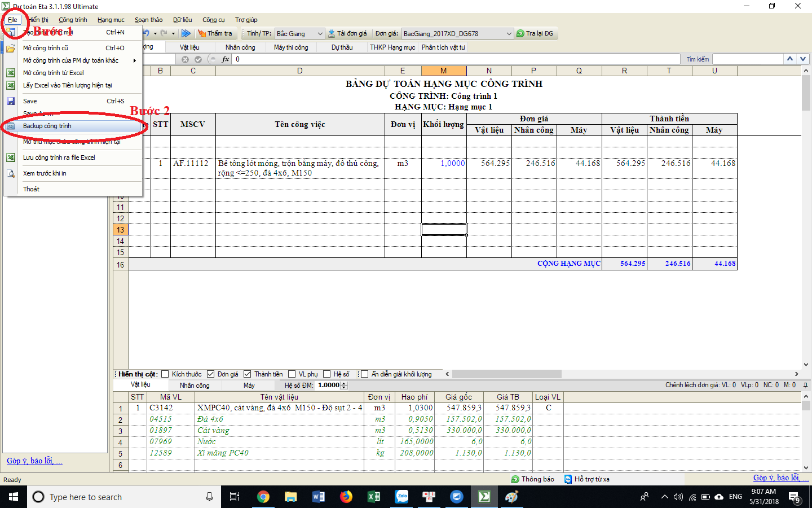
Task: Click the Tải đơn giá download icon
Action: [332, 33]
